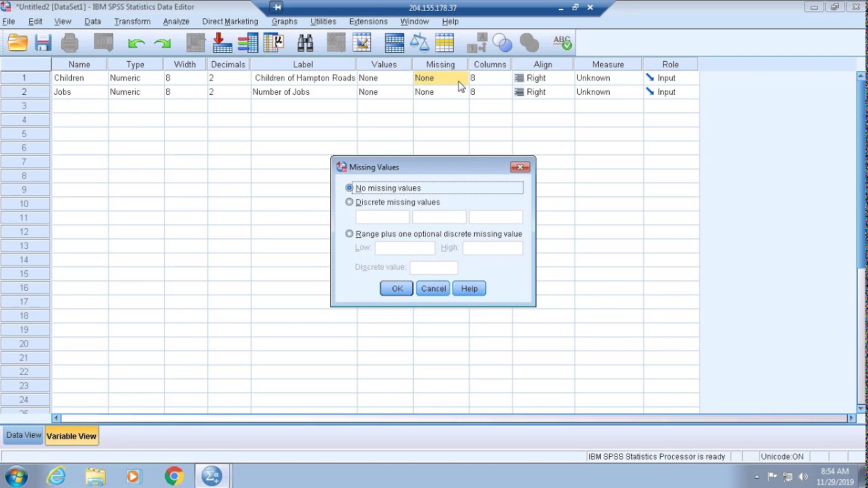Save the dataset with the floppy disk icon
Viewport: 868px width, 488px height.
pyautogui.click(x=43, y=43)
